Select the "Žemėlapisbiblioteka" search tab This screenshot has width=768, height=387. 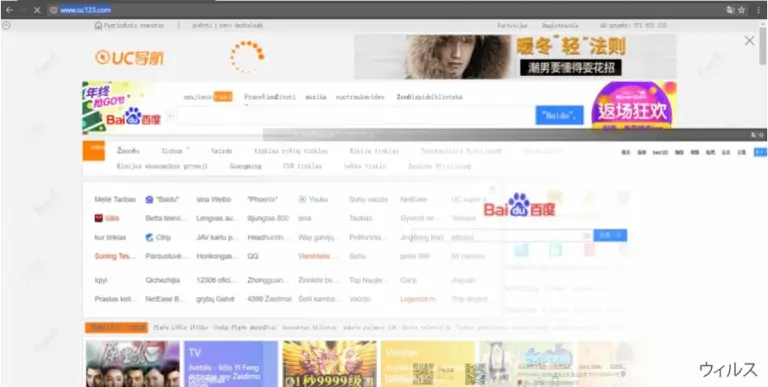[429, 97]
